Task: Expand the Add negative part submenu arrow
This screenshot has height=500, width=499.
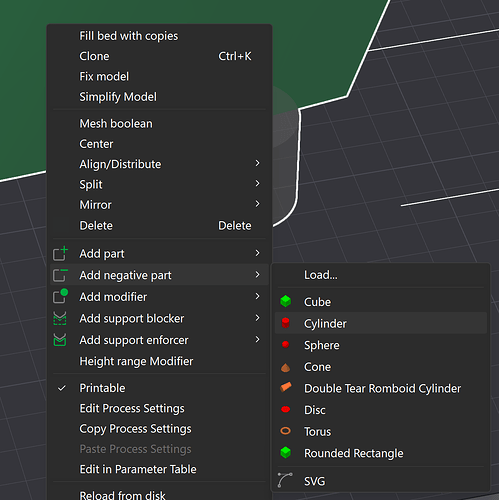Action: coord(257,275)
